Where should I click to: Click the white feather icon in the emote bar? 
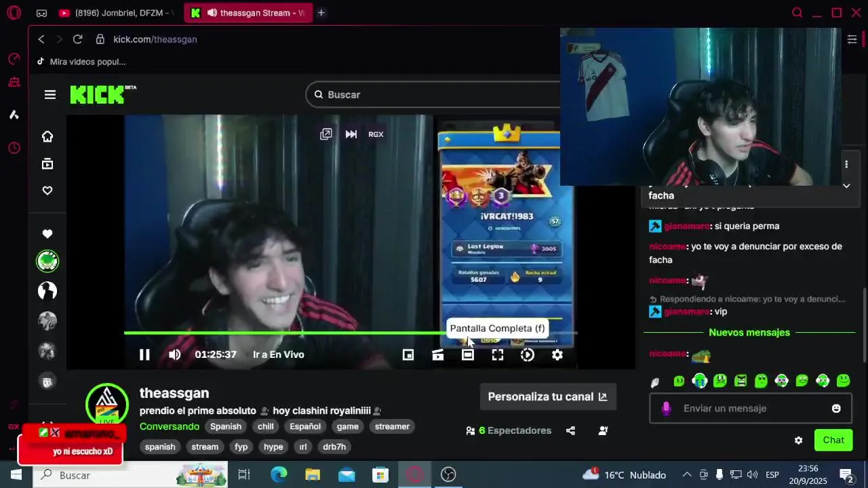pyautogui.click(x=655, y=382)
